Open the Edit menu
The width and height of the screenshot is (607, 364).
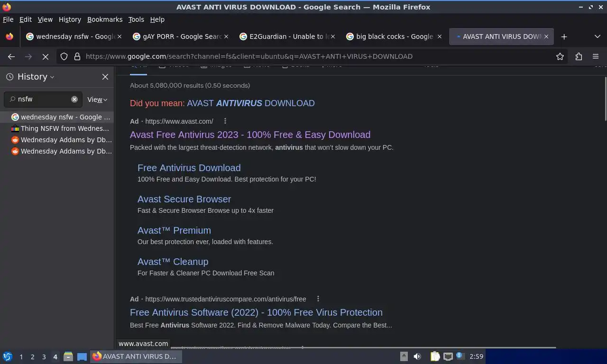click(26, 19)
